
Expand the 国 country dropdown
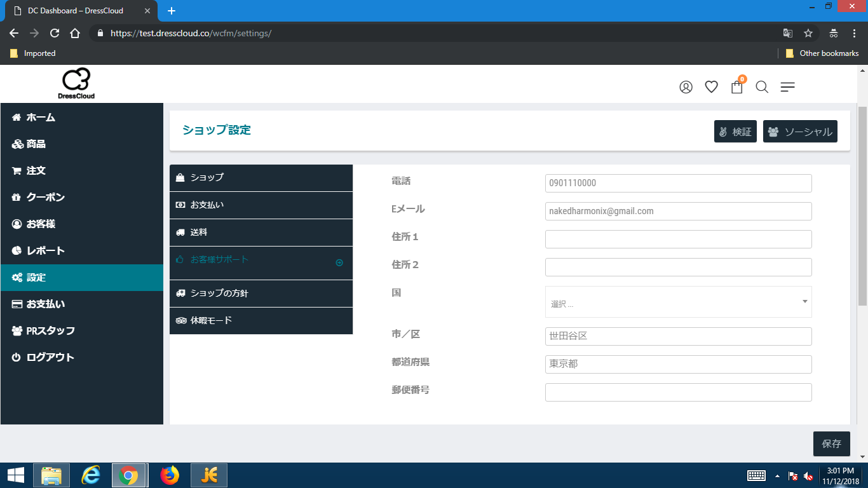point(679,302)
